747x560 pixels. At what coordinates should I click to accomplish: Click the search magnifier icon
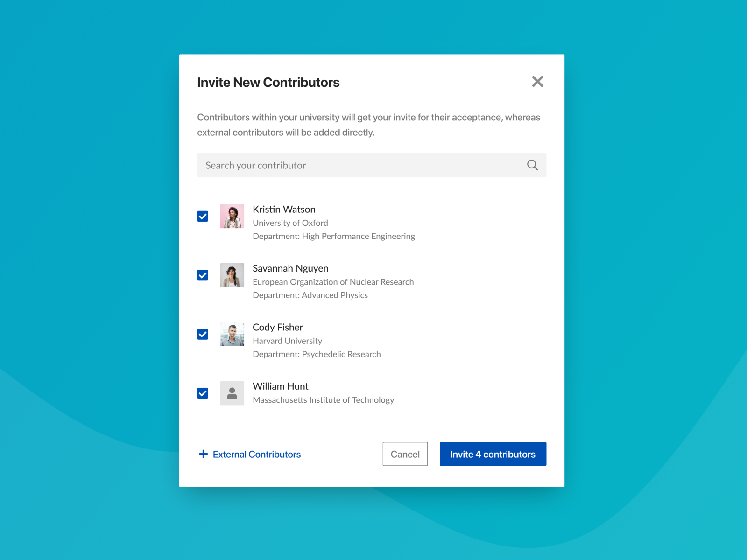click(532, 165)
